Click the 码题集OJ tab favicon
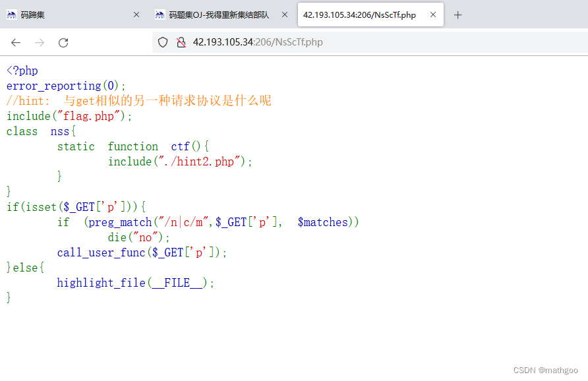Screen dimensions: 588x381 (160, 15)
